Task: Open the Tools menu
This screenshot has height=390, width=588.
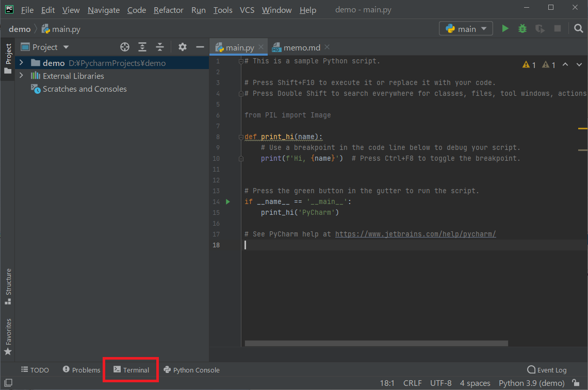Action: tap(223, 10)
